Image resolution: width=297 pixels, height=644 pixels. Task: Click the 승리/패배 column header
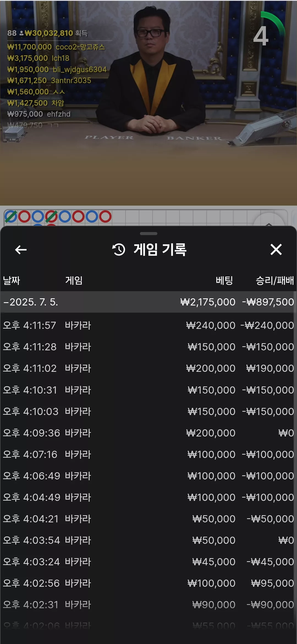tap(275, 280)
